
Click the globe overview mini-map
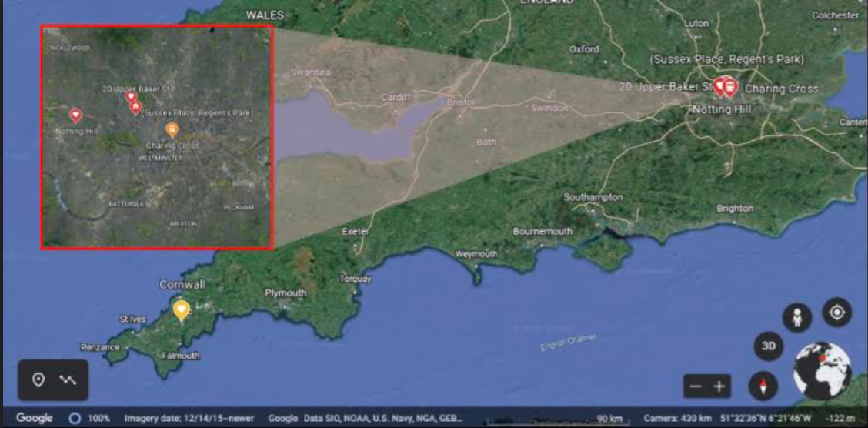pos(822,371)
